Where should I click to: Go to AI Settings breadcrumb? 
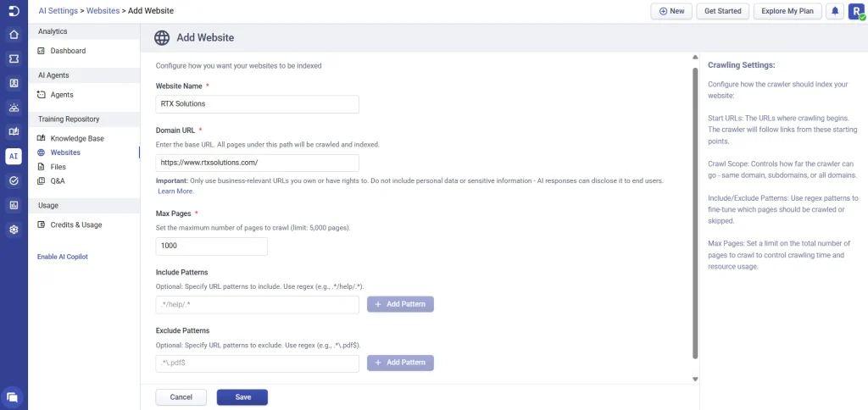[58, 10]
